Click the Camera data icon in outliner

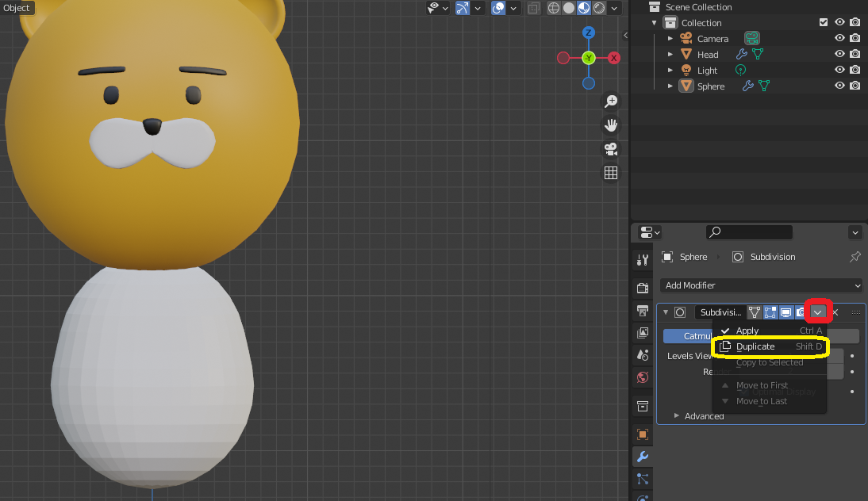tap(751, 38)
